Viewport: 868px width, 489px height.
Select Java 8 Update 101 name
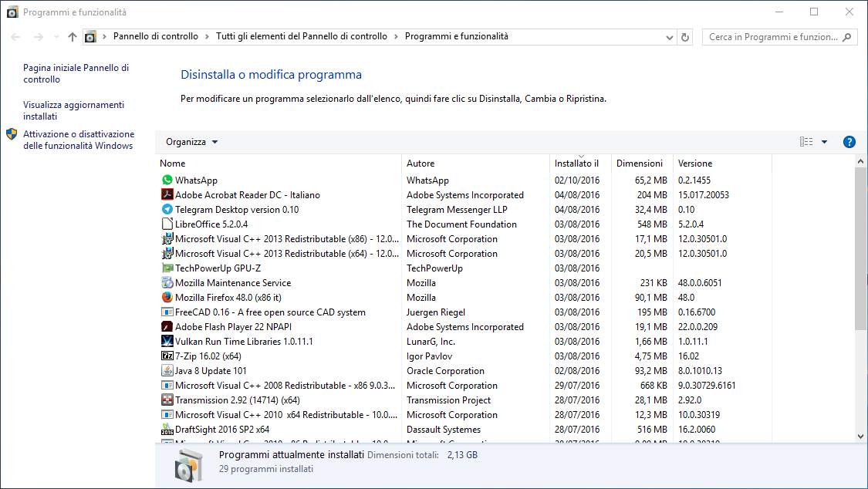pyautogui.click(x=211, y=371)
